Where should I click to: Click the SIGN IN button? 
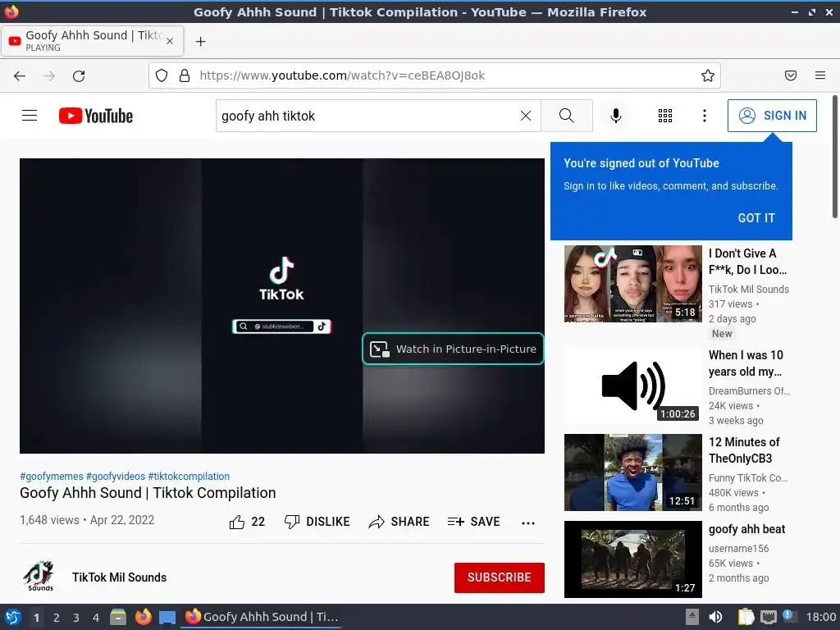click(x=772, y=116)
